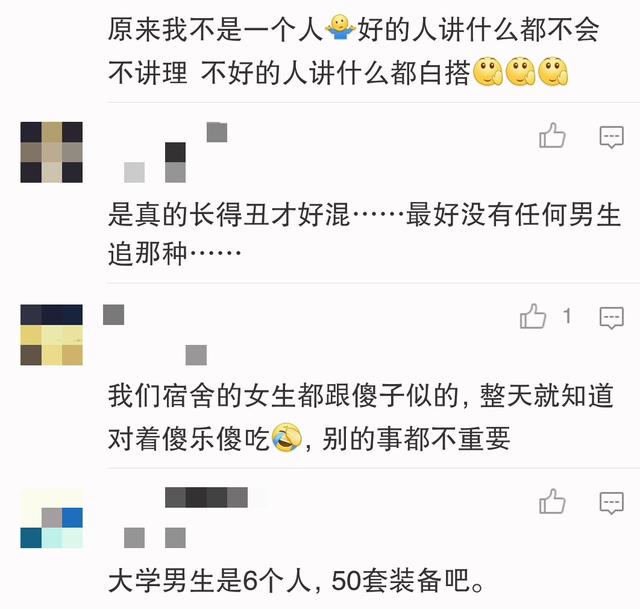Like the comment about 长得丑才好混
The width and height of the screenshot is (640, 609).
[x=552, y=136]
